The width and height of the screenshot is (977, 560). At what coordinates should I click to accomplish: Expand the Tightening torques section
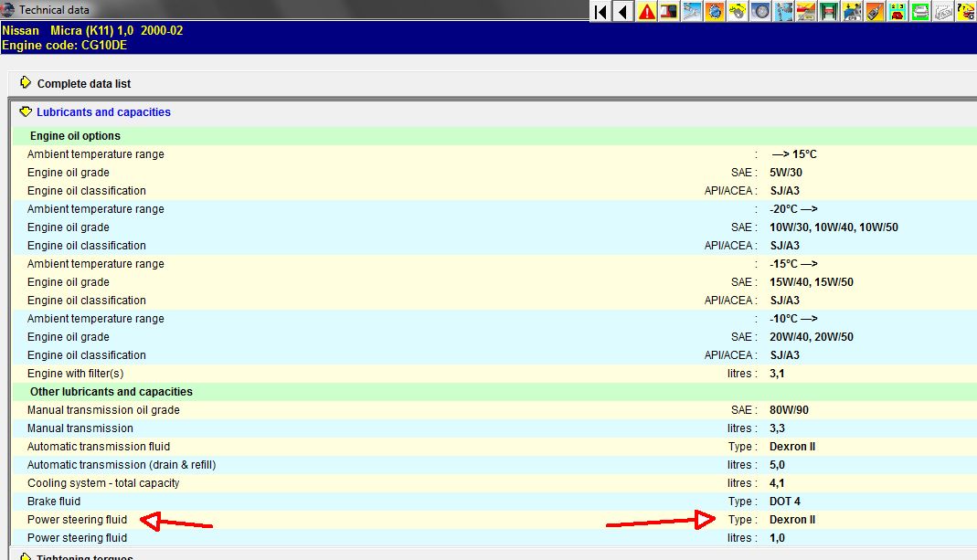25,556
